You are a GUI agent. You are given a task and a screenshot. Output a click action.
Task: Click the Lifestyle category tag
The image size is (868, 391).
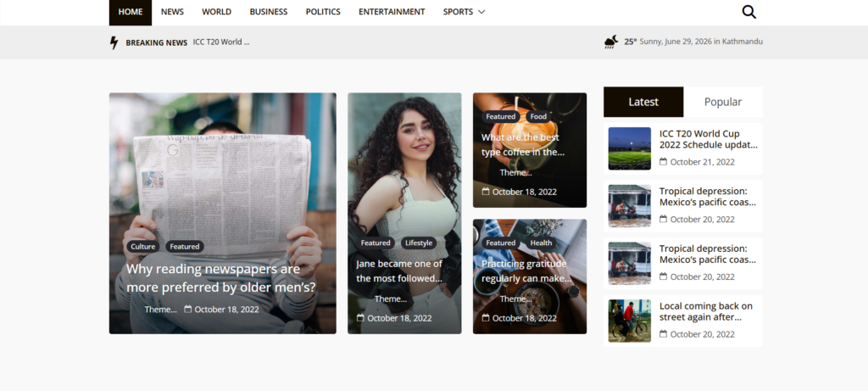click(419, 243)
